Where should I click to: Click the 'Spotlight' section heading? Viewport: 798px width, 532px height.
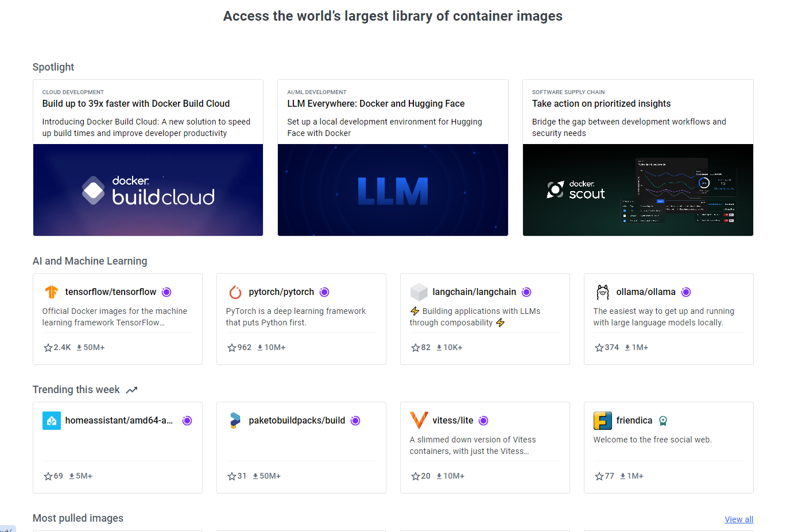click(x=53, y=67)
